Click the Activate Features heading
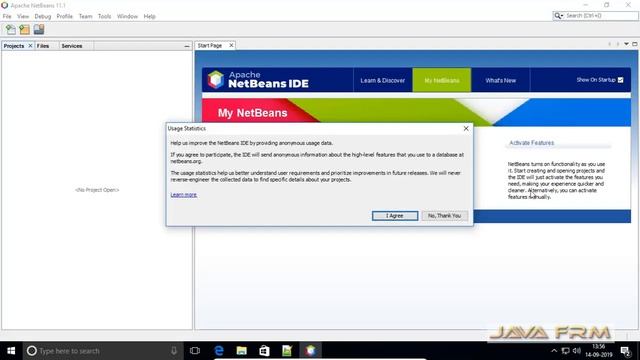 [x=531, y=143]
